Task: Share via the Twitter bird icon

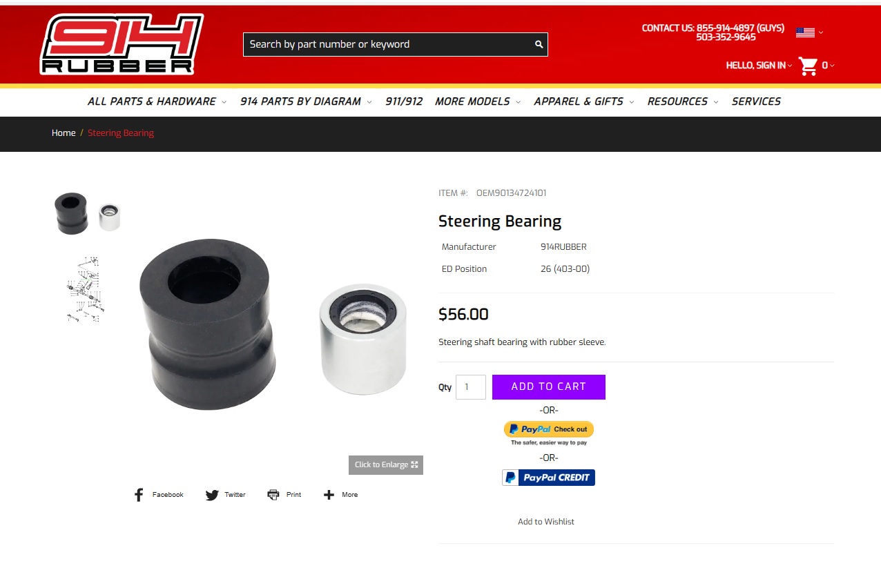Action: pyautogui.click(x=212, y=495)
